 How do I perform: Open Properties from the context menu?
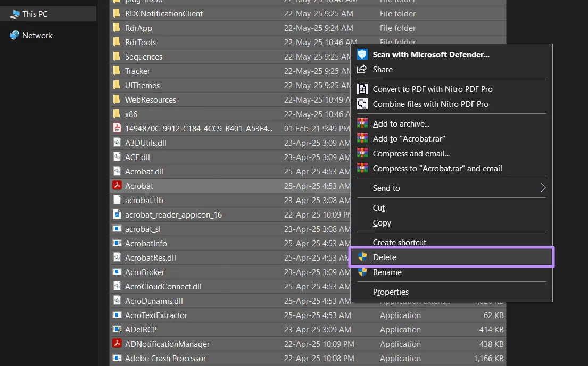click(391, 292)
